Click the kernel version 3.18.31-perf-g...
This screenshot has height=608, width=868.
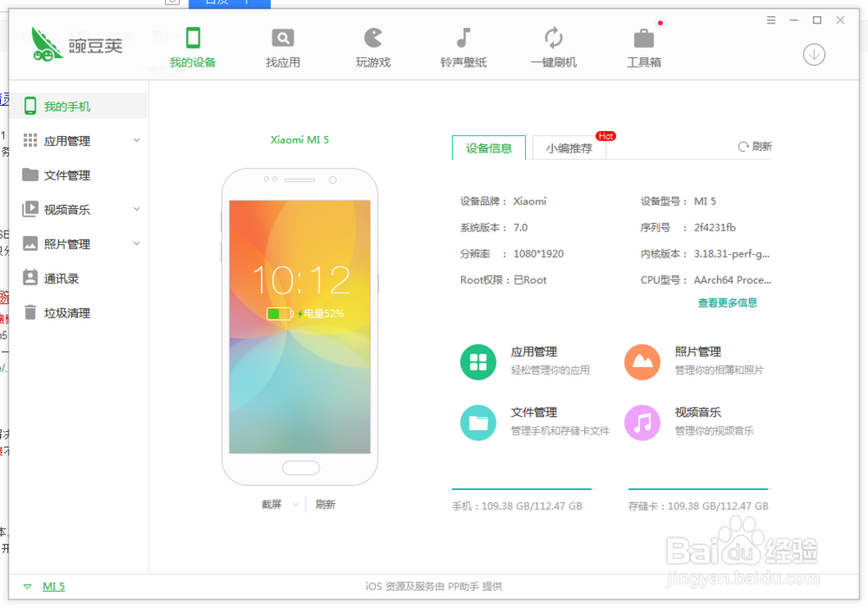pyautogui.click(x=732, y=254)
